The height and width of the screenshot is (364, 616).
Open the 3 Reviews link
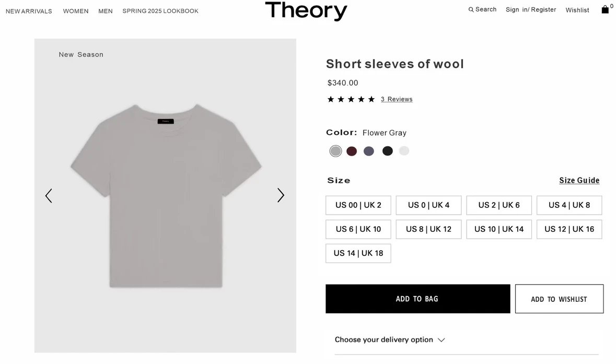(x=397, y=99)
